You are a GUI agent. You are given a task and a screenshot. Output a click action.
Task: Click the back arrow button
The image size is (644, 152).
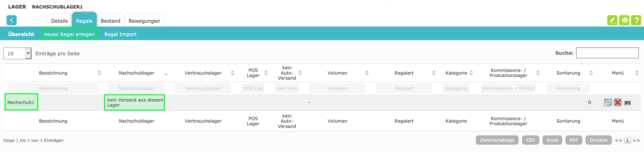[x=12, y=20]
